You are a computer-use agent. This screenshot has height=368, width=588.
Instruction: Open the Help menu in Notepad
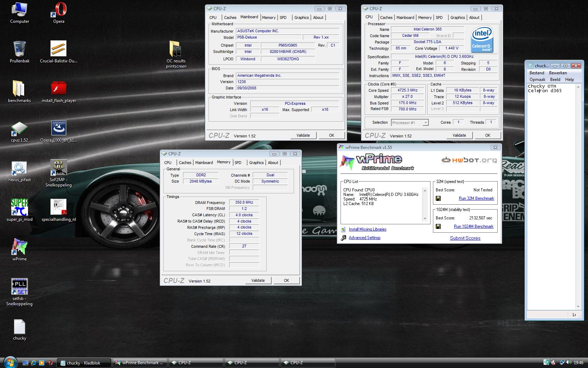(x=569, y=80)
